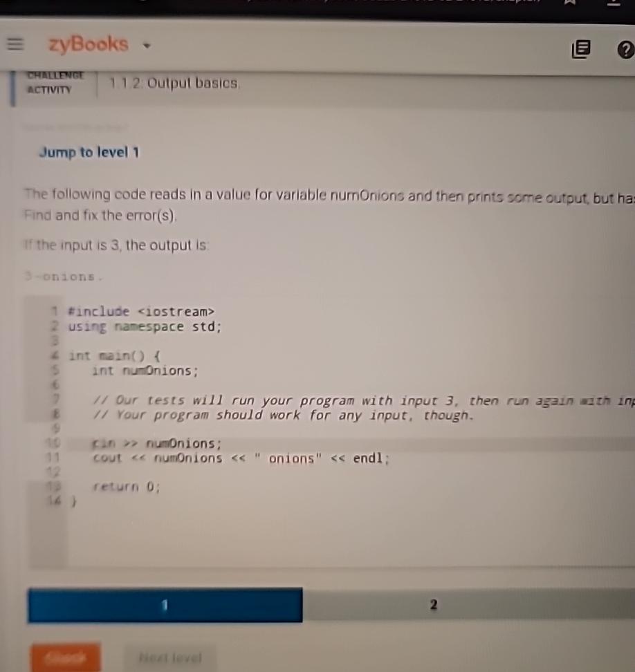
Task: Open the navigation hamburger menu
Action: coord(15,44)
